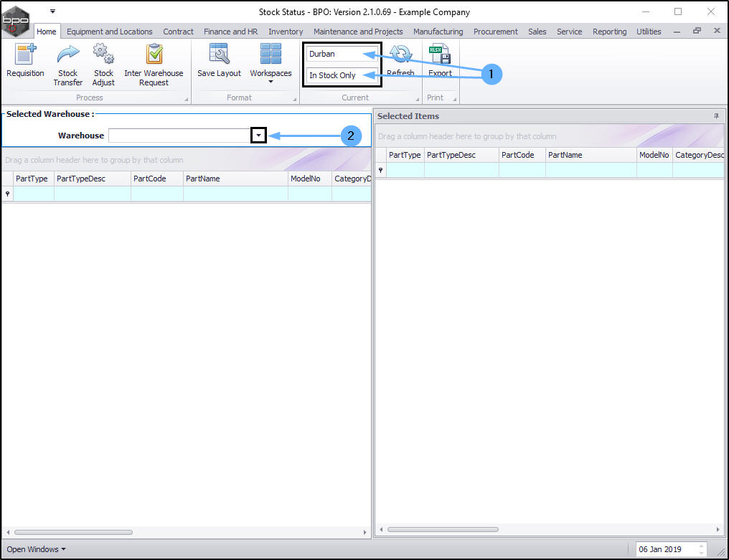Viewport: 729px width, 560px height.
Task: Sort Selected Items by PartCode column
Action: [x=522, y=155]
